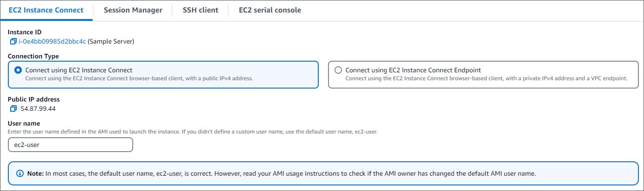Open the SSH client tab
The width and height of the screenshot is (644, 191).
(x=200, y=10)
